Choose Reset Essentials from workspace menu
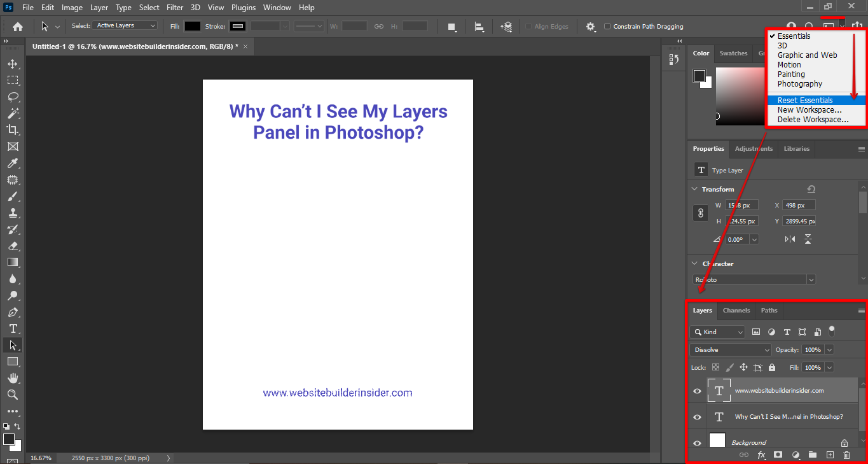 pyautogui.click(x=805, y=101)
